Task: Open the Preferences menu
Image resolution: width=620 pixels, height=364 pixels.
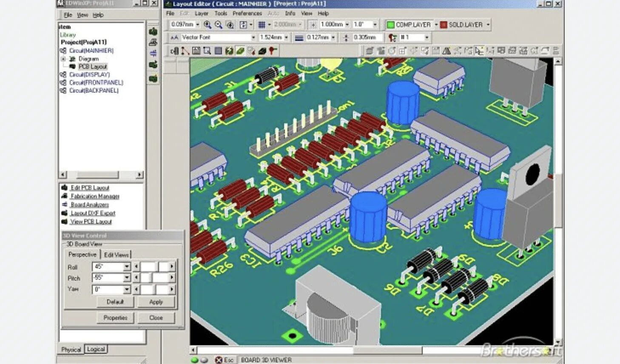Action: click(x=247, y=14)
